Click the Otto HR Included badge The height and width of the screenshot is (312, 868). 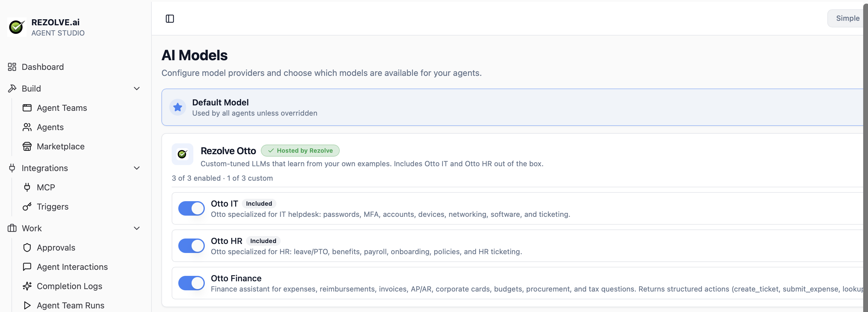pos(263,241)
